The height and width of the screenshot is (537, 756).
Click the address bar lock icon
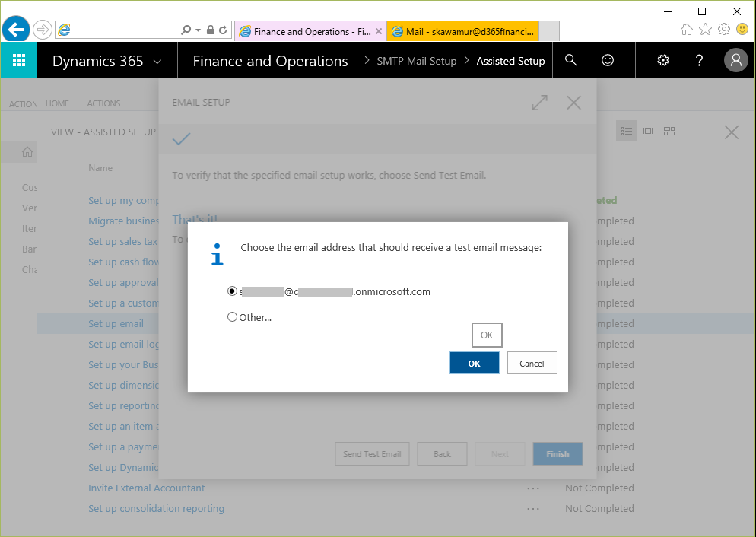(210, 30)
